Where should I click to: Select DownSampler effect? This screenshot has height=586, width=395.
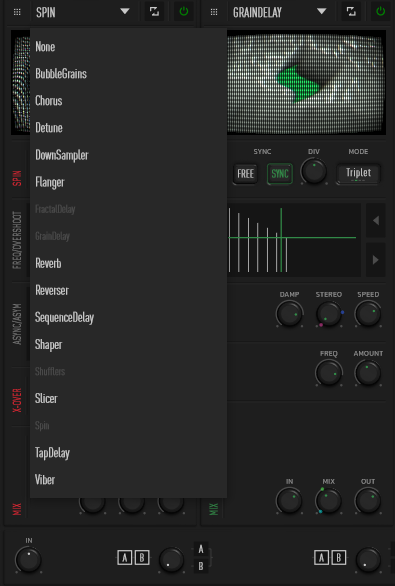128,155
